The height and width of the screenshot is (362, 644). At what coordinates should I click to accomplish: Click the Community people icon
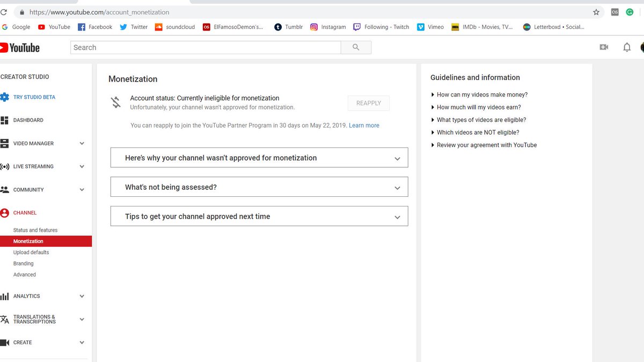pyautogui.click(x=5, y=189)
